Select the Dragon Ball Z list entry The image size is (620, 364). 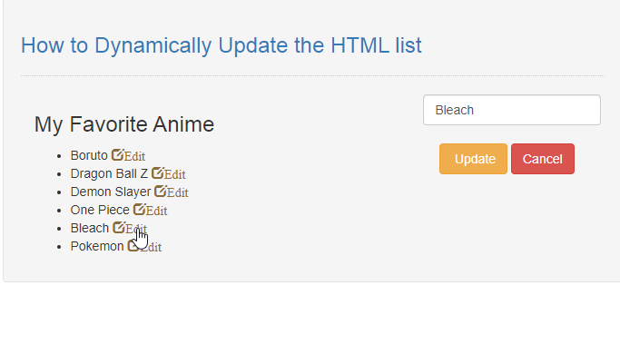[109, 173]
